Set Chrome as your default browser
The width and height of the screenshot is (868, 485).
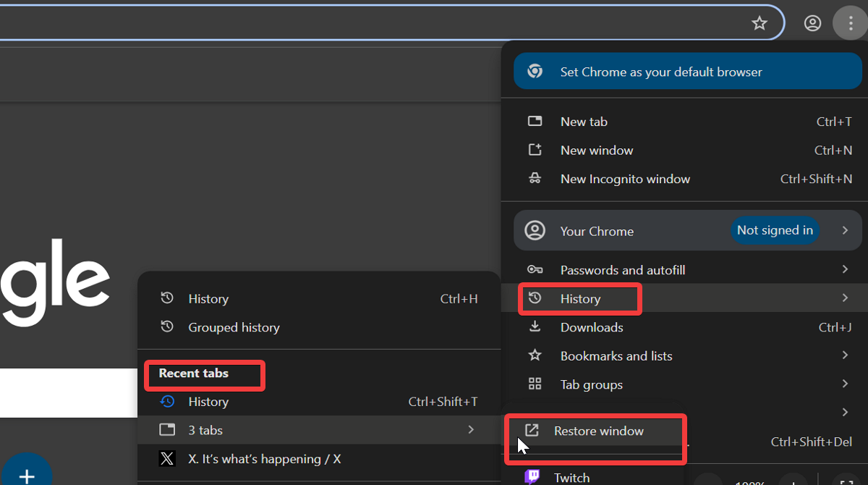(687, 72)
